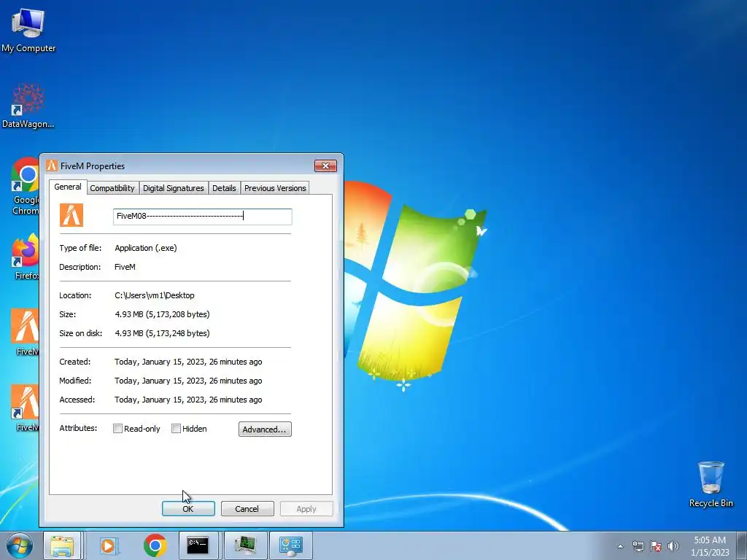Click the Advanced... attributes button
The width and height of the screenshot is (747, 560).
tap(265, 429)
